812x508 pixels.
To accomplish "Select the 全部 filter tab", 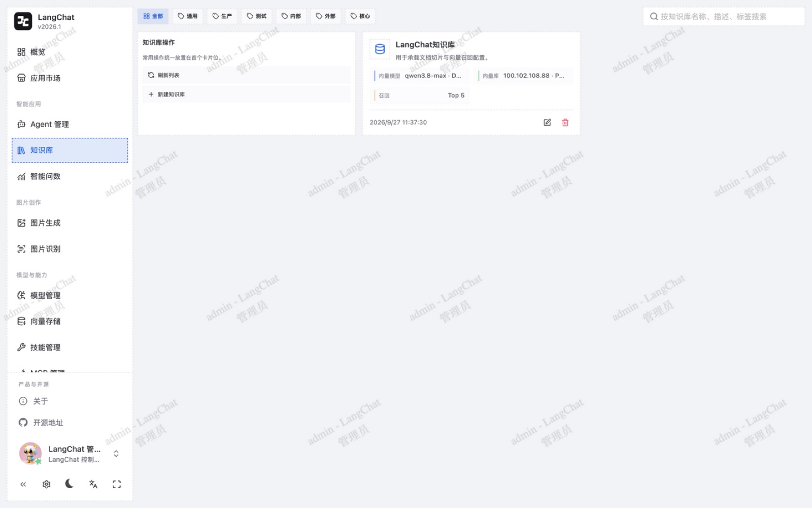I will coord(153,16).
